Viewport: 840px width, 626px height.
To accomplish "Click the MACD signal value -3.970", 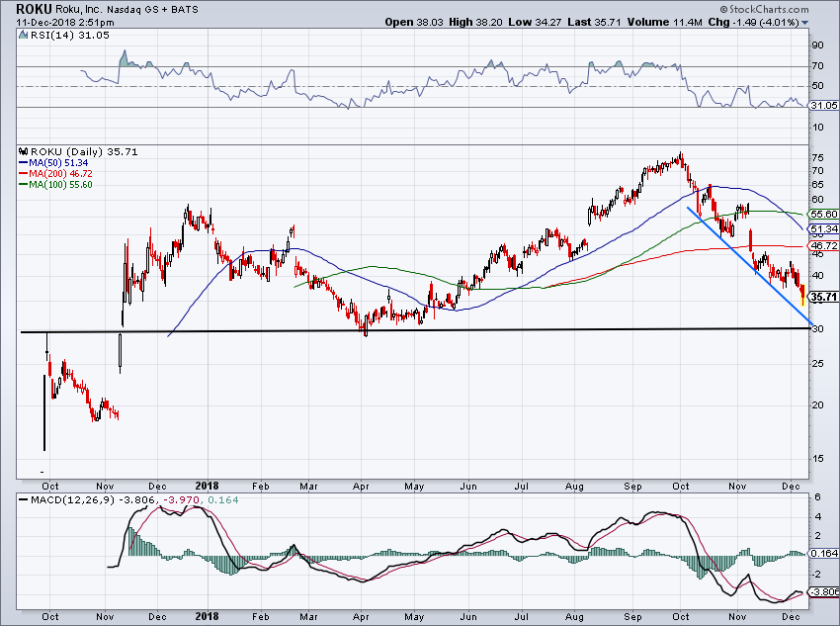I will tap(181, 500).
